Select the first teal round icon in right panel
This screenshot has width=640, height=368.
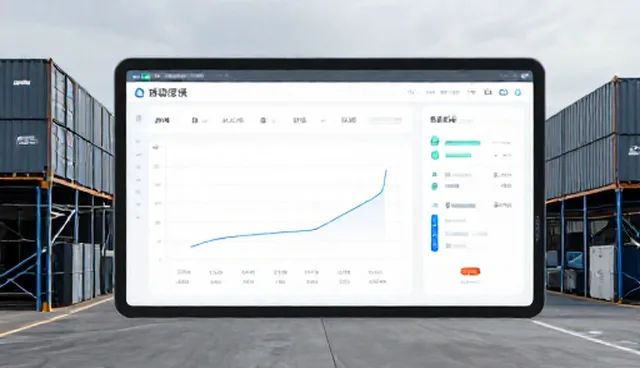click(x=435, y=142)
